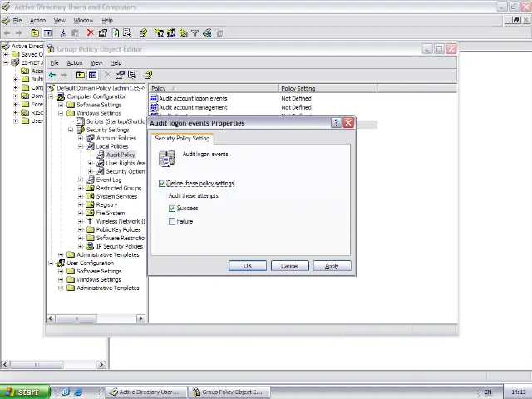This screenshot has height=399, width=532.
Task: Expand the Public Key Policies node
Action: (x=81, y=229)
